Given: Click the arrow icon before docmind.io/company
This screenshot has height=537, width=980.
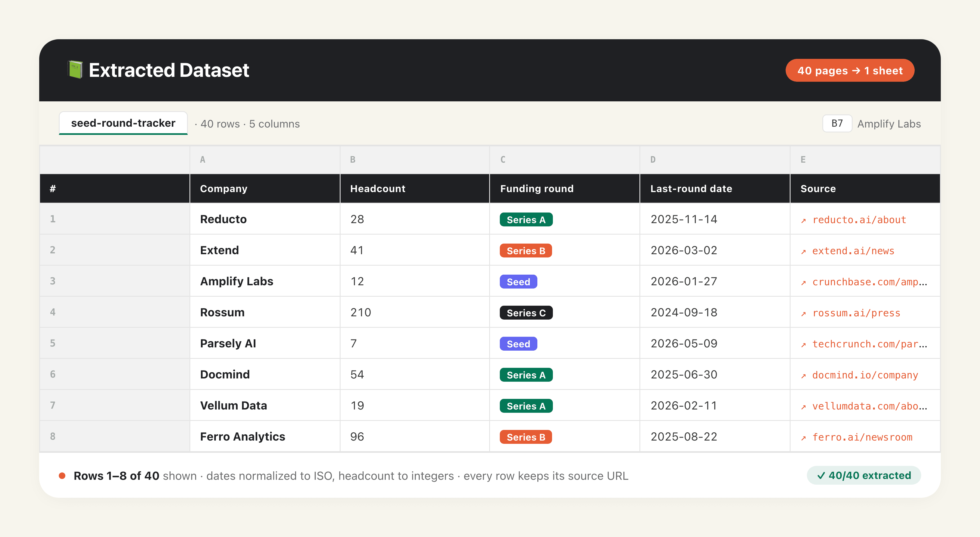Looking at the screenshot, I should pos(804,376).
